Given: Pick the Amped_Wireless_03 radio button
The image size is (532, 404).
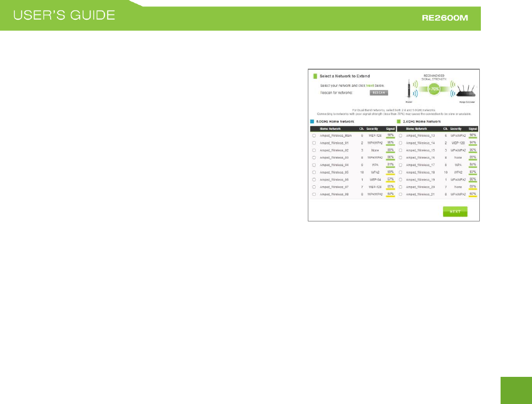Looking at the screenshot, I should 314,158.
